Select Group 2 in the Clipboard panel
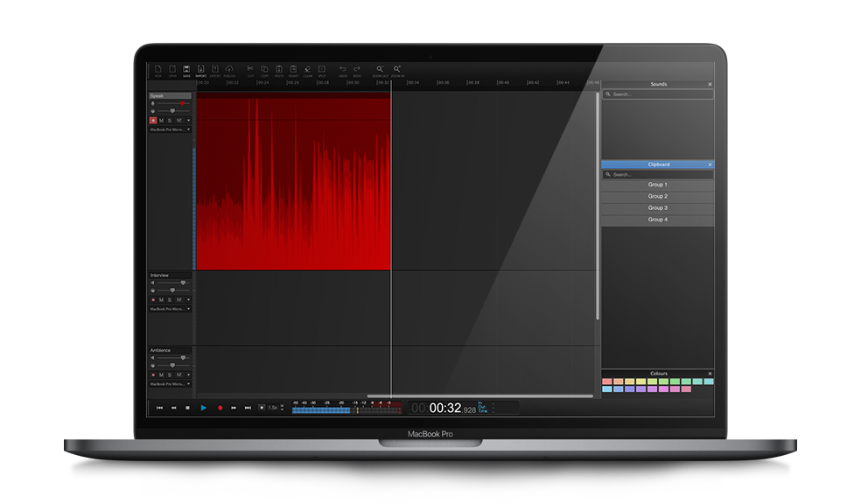 tap(657, 197)
